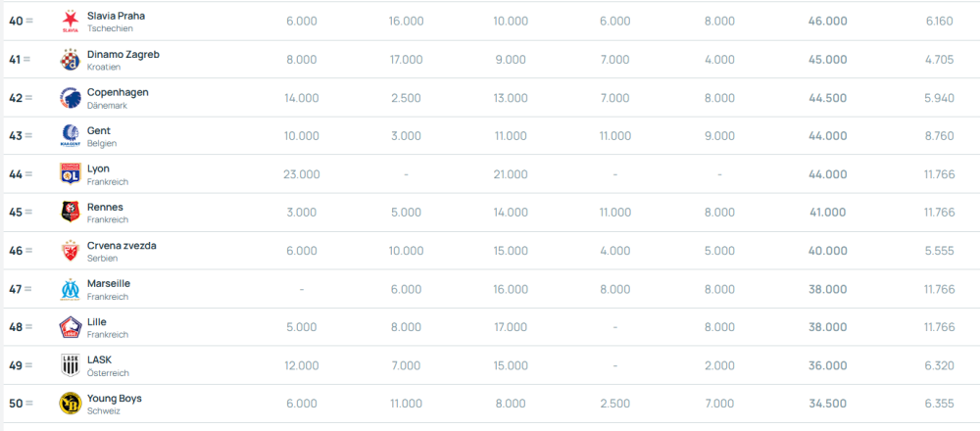
Task: Click the Dinamo Zagreb club logo
Action: (70, 60)
